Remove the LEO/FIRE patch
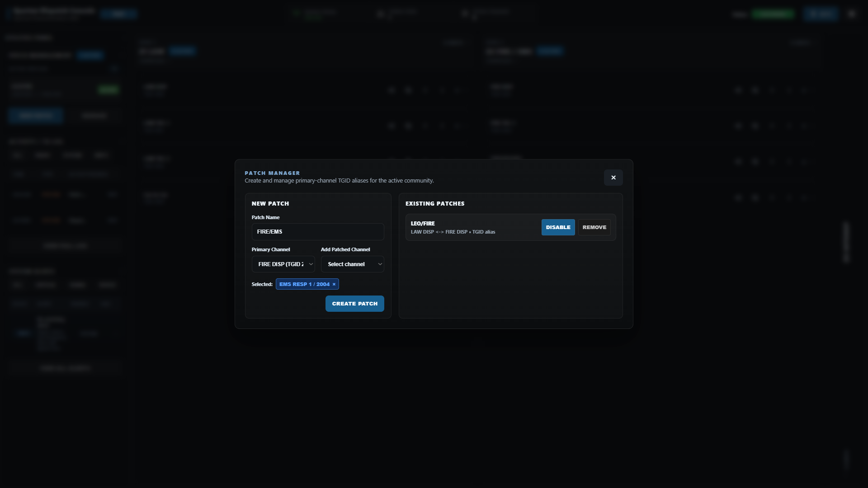 (x=594, y=227)
